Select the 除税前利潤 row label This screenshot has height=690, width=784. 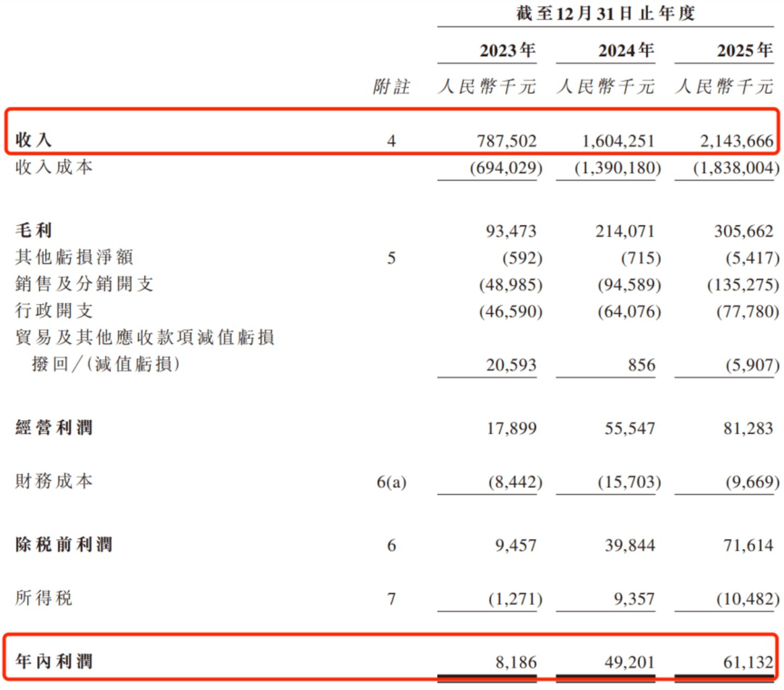(64, 544)
